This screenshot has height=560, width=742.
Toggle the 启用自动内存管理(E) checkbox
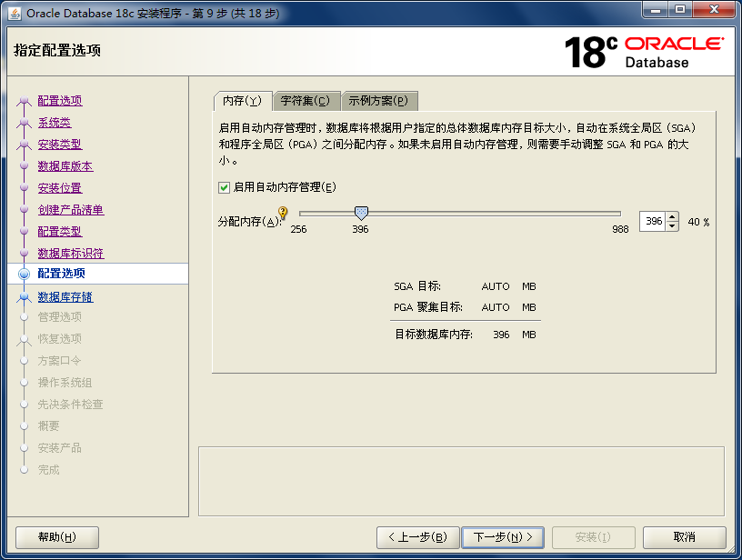pyautogui.click(x=224, y=188)
